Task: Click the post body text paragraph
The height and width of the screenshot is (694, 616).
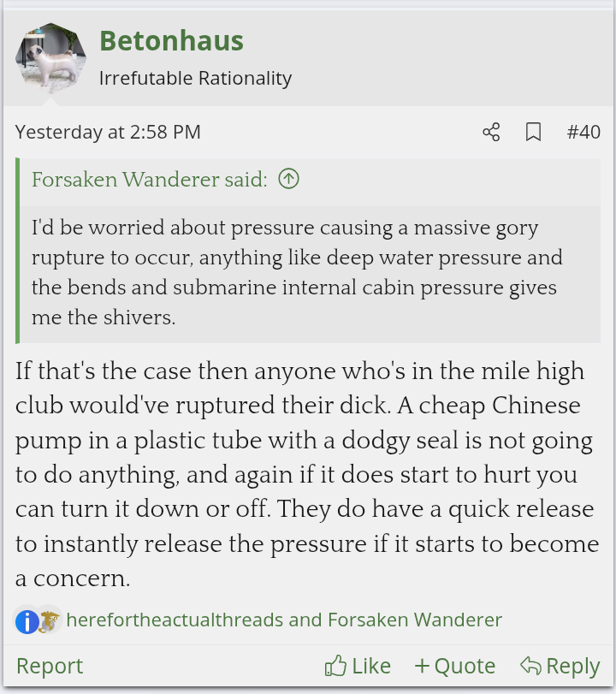Action: coord(306,475)
